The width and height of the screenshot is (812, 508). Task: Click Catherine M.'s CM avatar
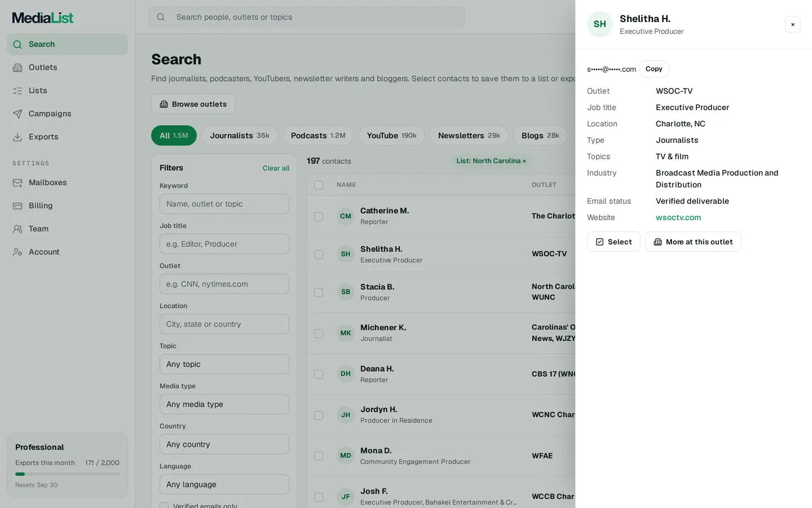click(x=345, y=216)
